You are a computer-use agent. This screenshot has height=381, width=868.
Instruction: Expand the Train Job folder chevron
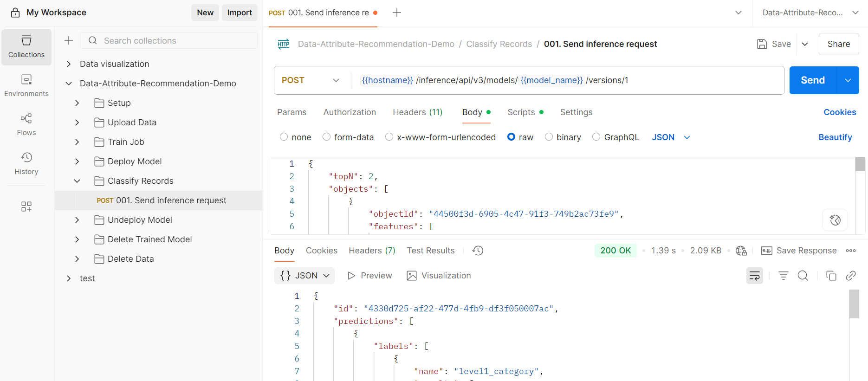click(x=77, y=142)
